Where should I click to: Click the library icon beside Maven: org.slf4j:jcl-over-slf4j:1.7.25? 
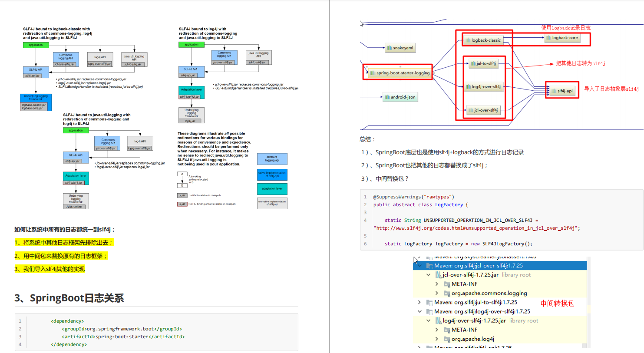point(429,266)
